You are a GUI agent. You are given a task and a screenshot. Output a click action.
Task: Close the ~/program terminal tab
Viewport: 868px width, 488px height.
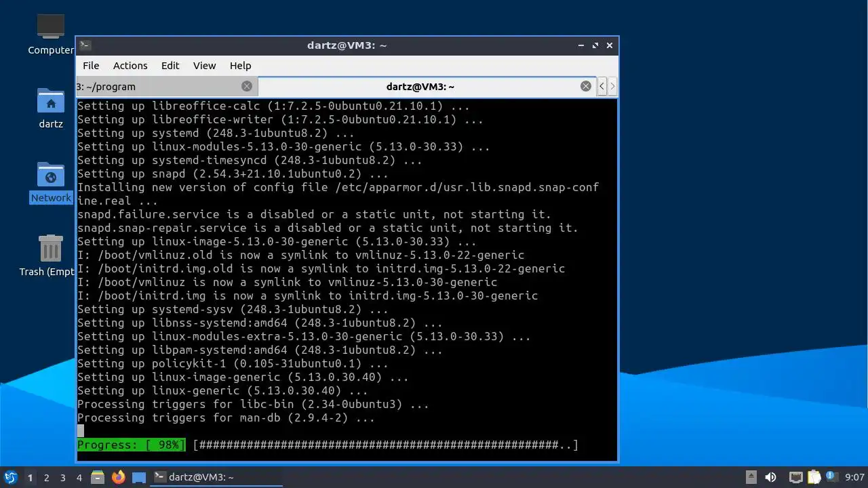[247, 86]
